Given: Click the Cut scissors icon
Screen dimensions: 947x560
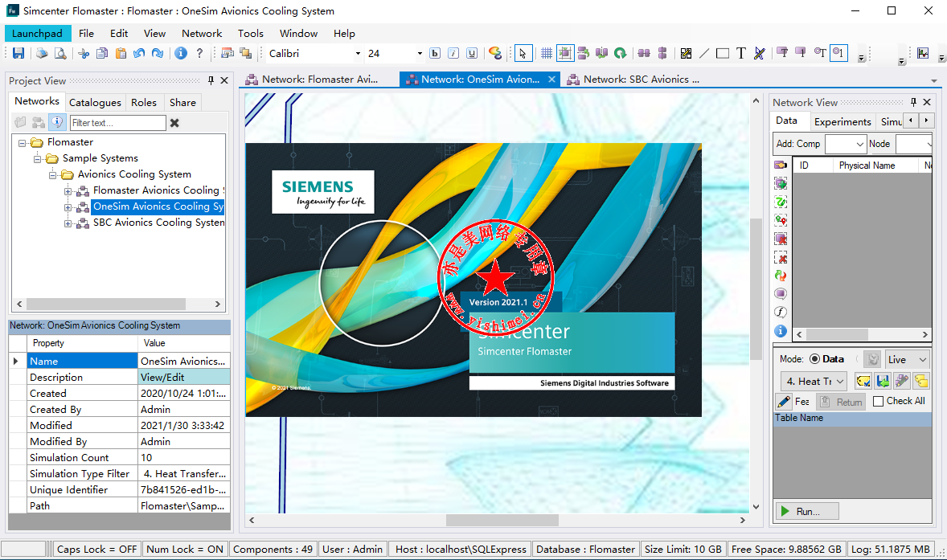Looking at the screenshot, I should point(84,53).
